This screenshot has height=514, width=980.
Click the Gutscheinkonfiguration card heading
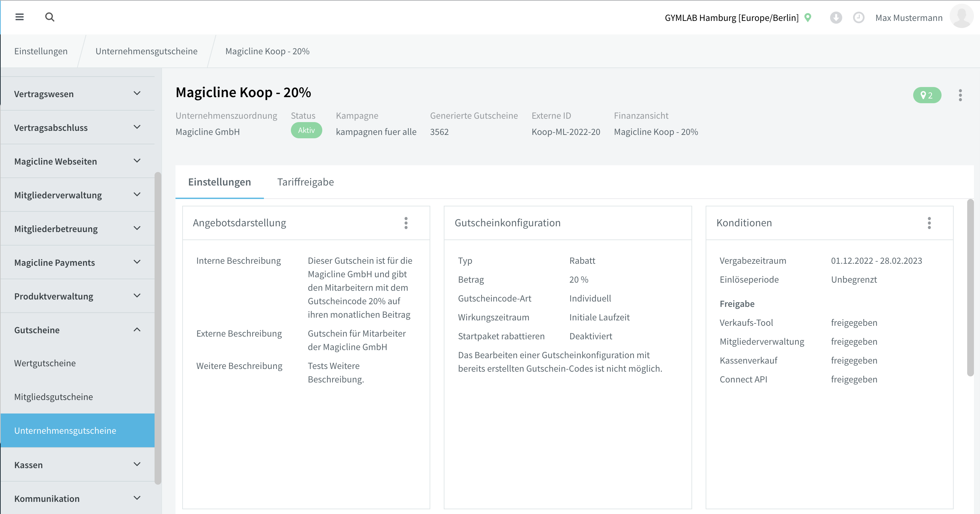[508, 223]
